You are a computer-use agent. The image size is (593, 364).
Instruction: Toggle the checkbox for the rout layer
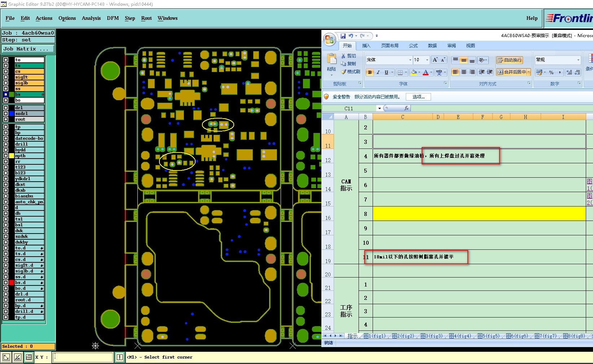6,119
